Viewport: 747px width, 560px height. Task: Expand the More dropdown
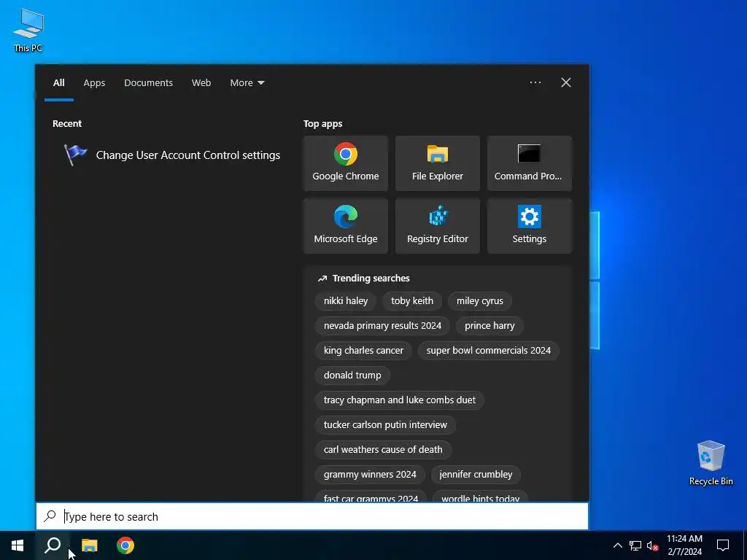247,83
